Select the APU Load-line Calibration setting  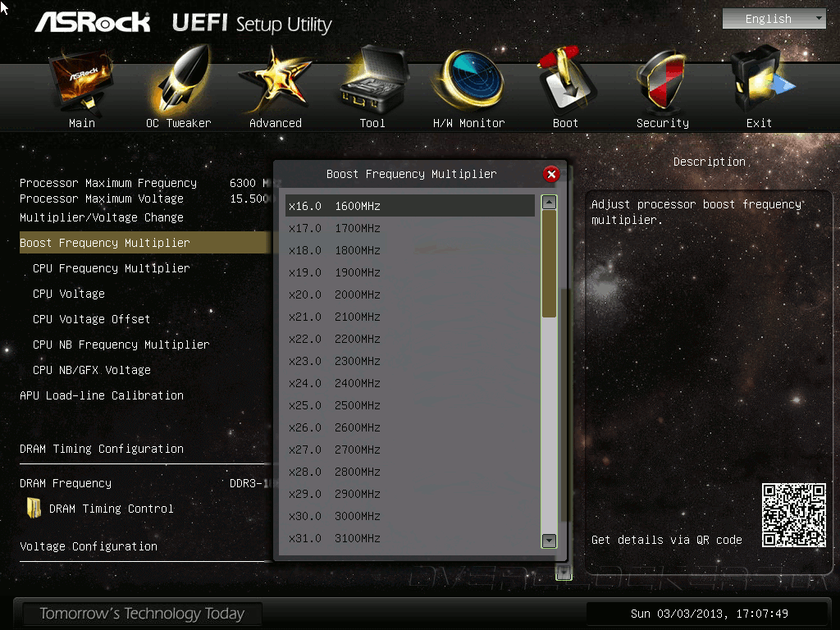(x=102, y=395)
